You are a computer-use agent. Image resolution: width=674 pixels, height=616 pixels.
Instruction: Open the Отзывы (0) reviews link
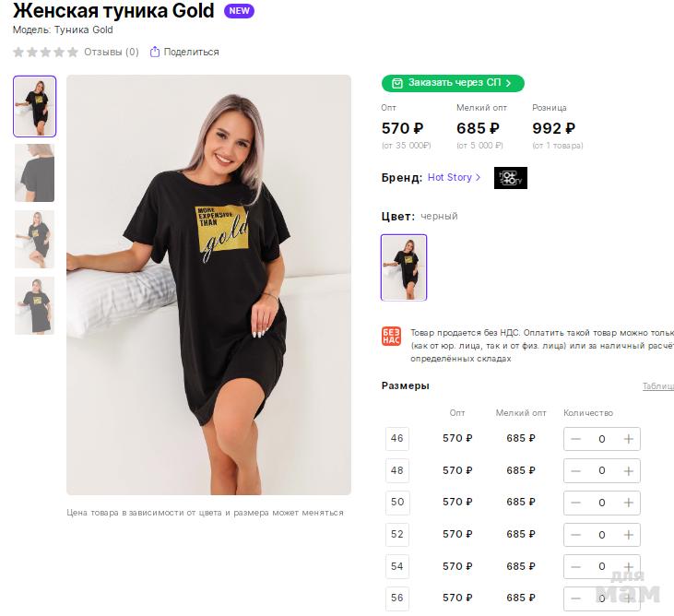pyautogui.click(x=111, y=52)
